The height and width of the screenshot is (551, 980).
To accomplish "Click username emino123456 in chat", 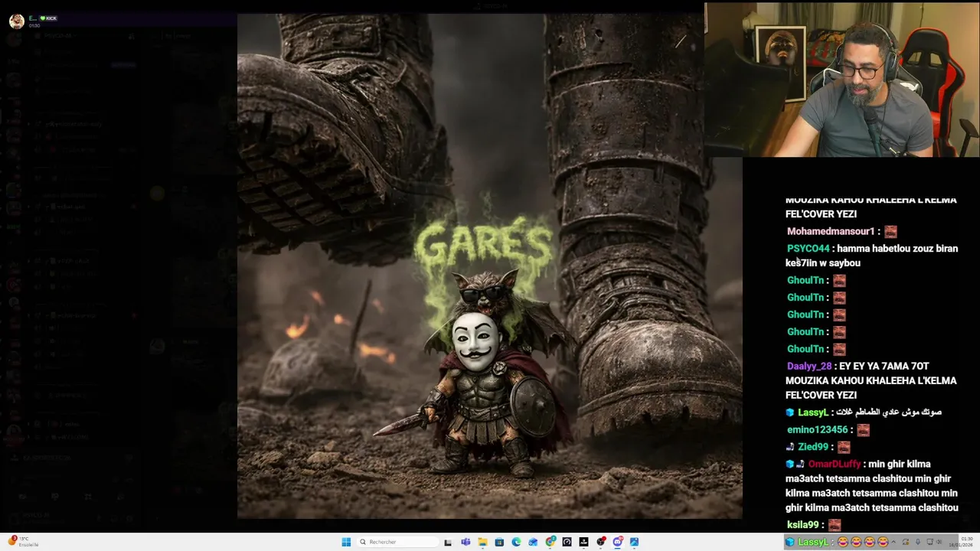I will 817,430.
